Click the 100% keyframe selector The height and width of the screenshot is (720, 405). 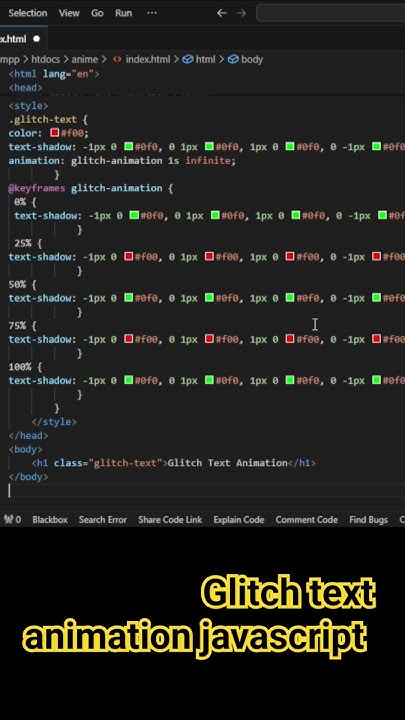[20, 367]
